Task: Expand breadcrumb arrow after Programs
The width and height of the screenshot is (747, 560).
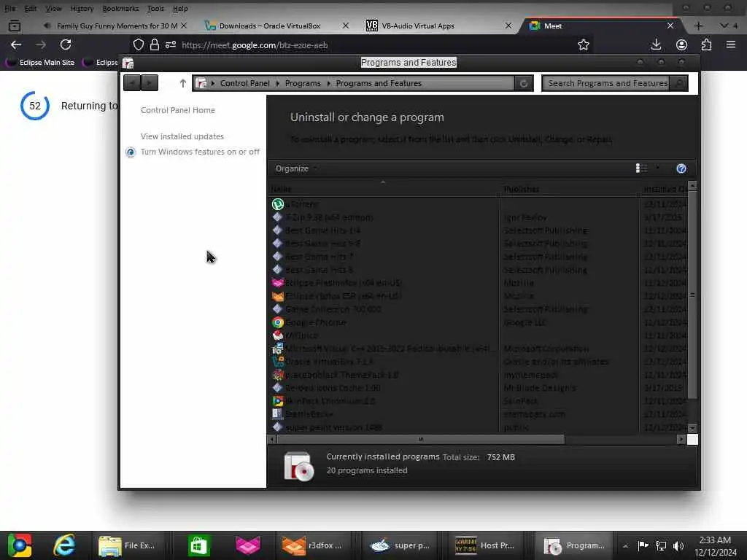Action: click(329, 83)
